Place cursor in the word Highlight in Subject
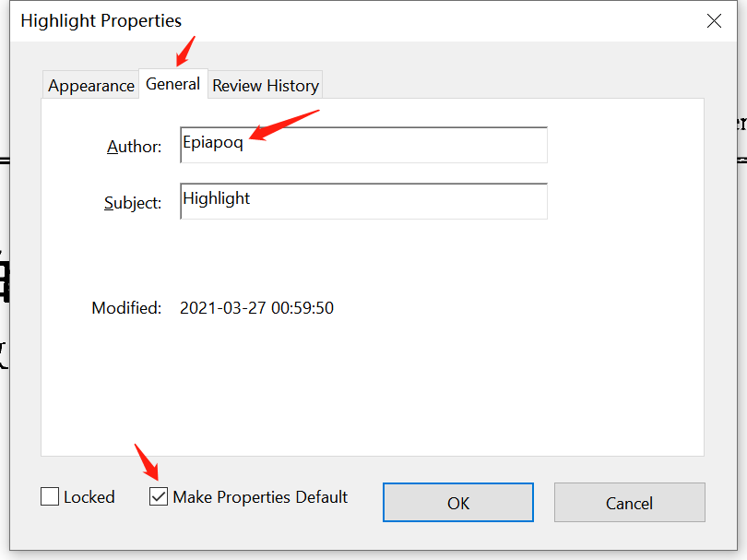 pyautogui.click(x=217, y=198)
